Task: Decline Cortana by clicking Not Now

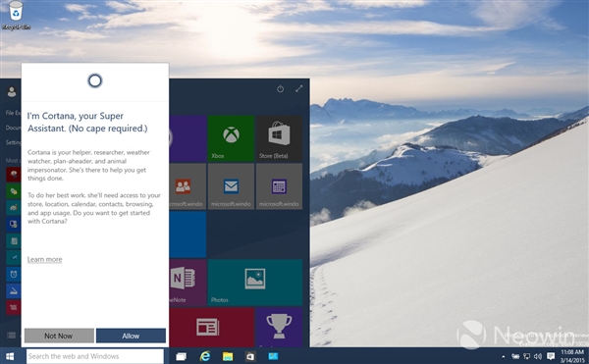Action: [59, 336]
